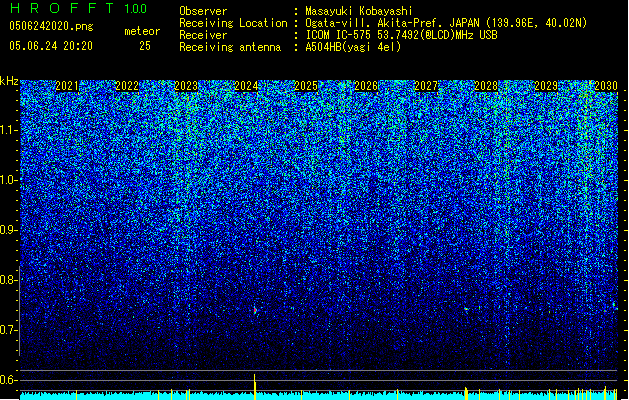
Task: Click the 2024 time marker
Action: [x=246, y=86]
